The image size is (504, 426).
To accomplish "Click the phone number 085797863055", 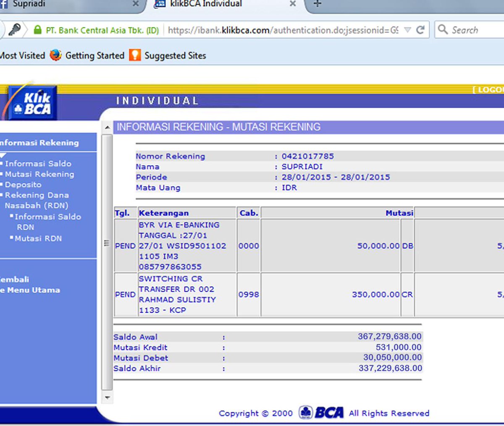I will (x=170, y=267).
